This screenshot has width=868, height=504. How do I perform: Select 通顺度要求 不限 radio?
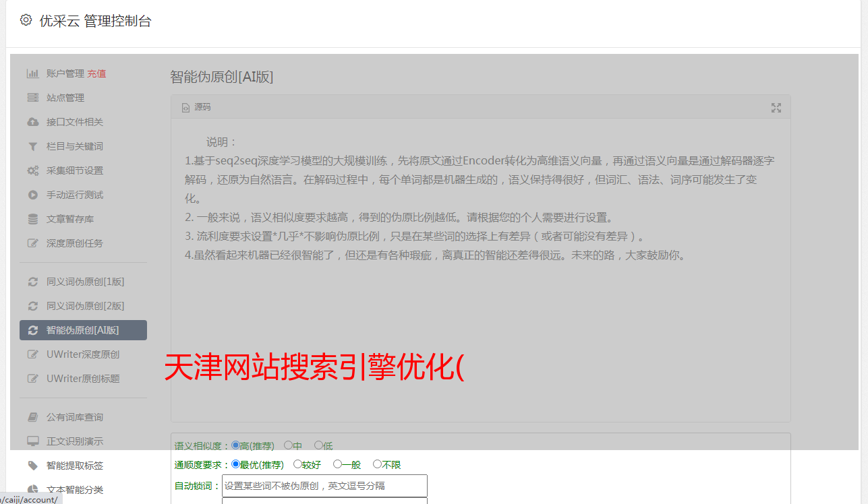(x=377, y=464)
